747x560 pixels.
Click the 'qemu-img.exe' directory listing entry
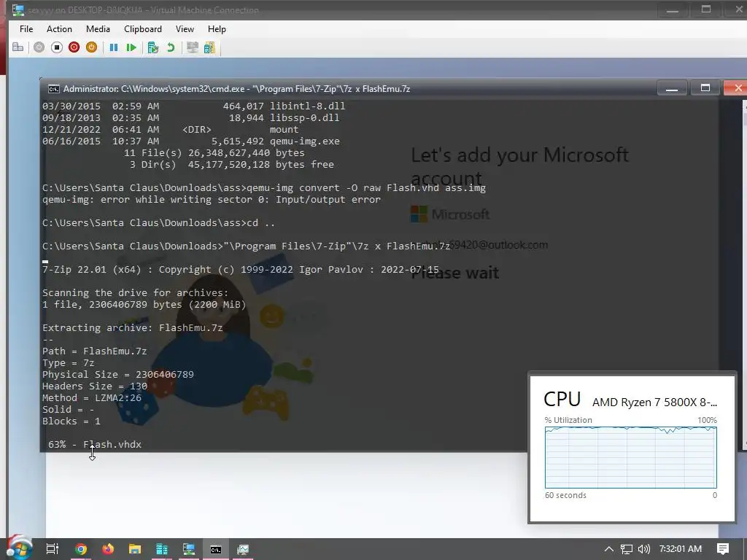(x=305, y=141)
